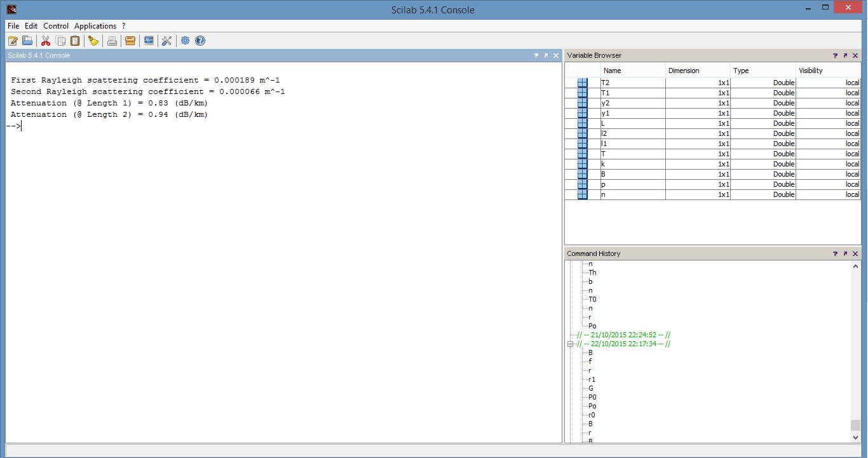Close the Variable Browser panel
This screenshot has height=458, width=868.
855,55
